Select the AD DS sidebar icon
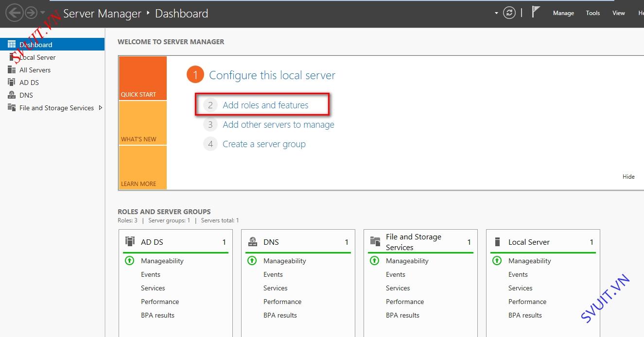Screen dimensions: 644x337 click(12, 83)
